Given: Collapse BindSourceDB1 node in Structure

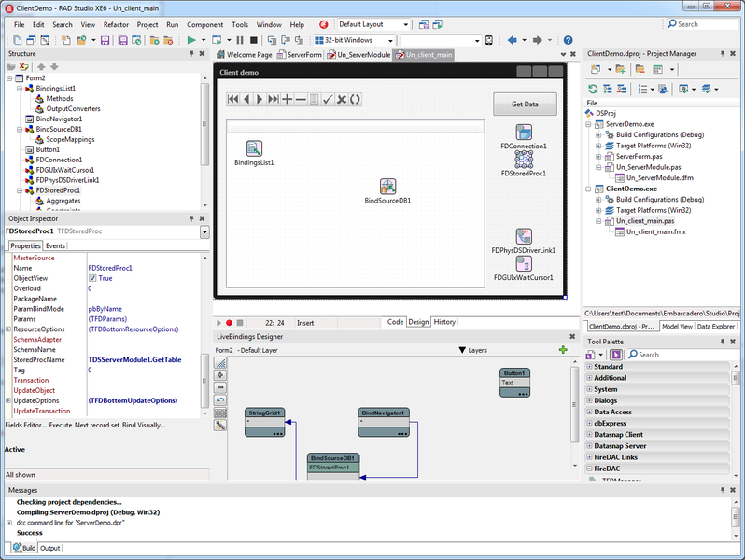Looking at the screenshot, I should point(20,129).
